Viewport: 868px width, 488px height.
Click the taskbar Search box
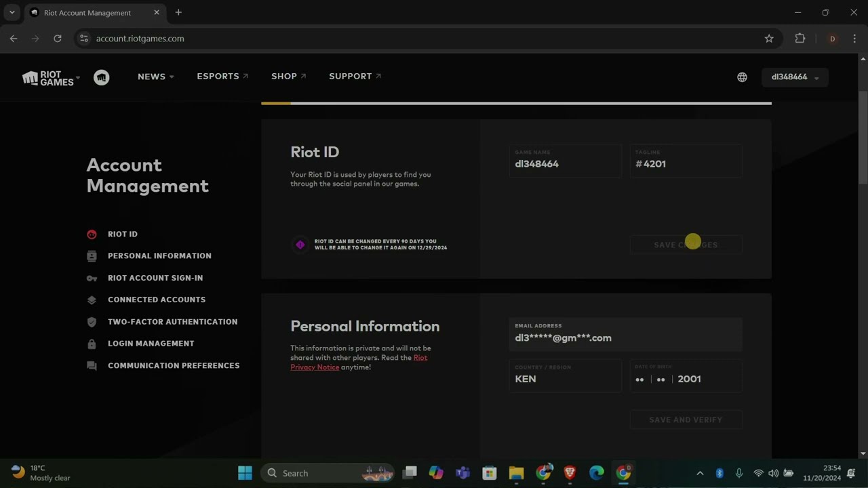click(x=328, y=473)
